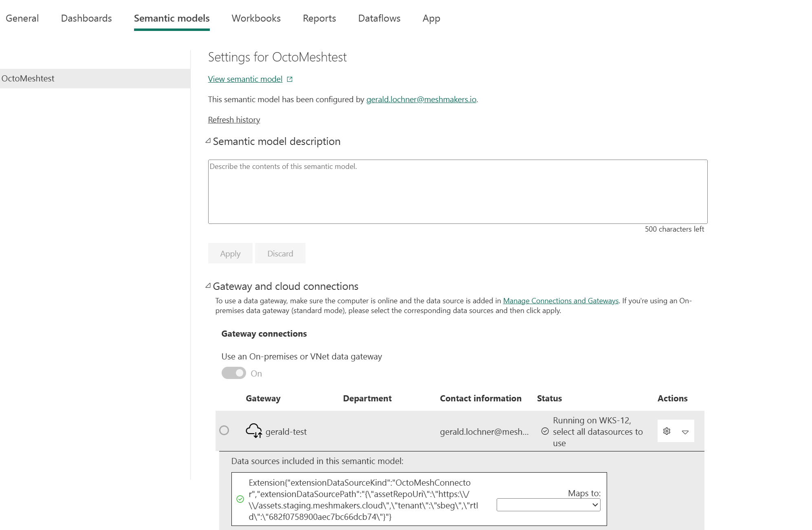Collapse Gateway and cloud connections section
Viewport: 812px width, 530px height.
pyautogui.click(x=208, y=286)
